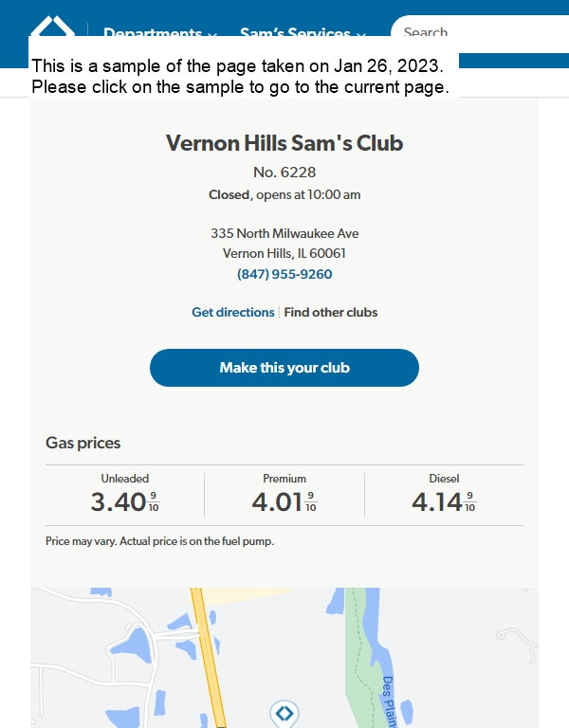This screenshot has width=569, height=728.
Task: Select Find other clubs link
Action: click(331, 312)
